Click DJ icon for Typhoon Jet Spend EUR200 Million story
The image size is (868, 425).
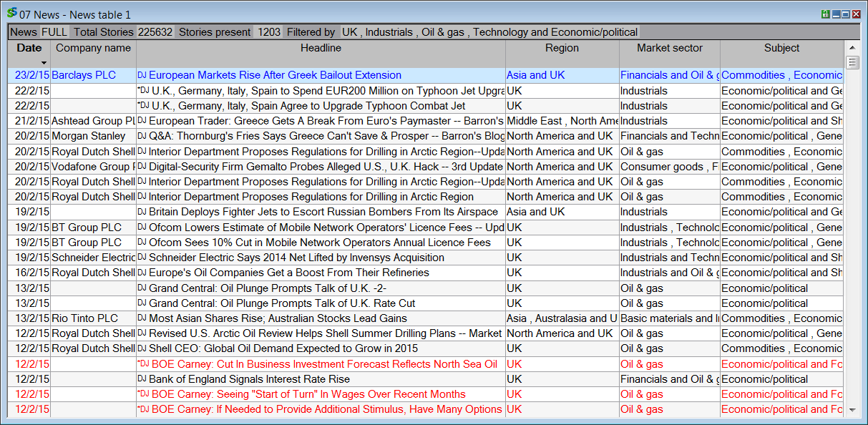(142, 90)
